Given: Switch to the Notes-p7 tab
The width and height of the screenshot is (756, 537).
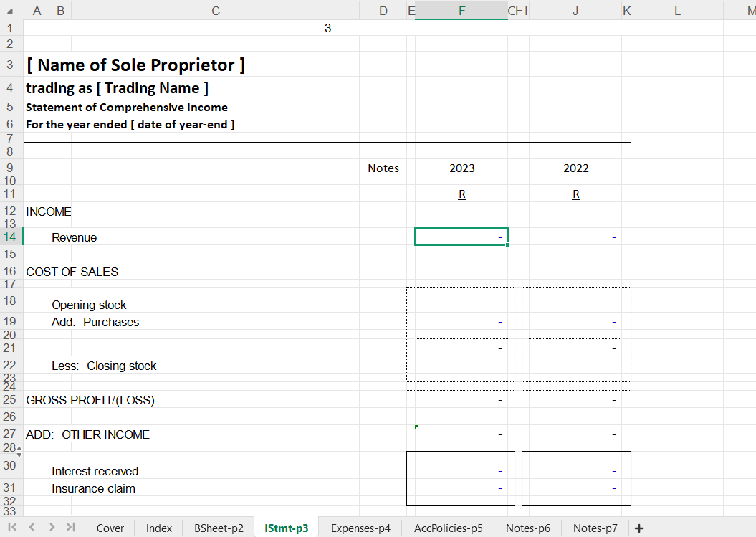Looking at the screenshot, I should point(595,528).
